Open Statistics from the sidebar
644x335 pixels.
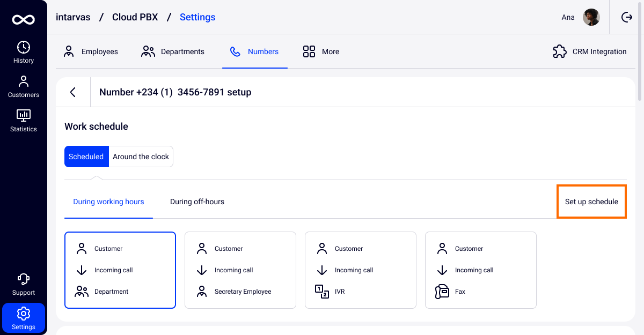(24, 121)
